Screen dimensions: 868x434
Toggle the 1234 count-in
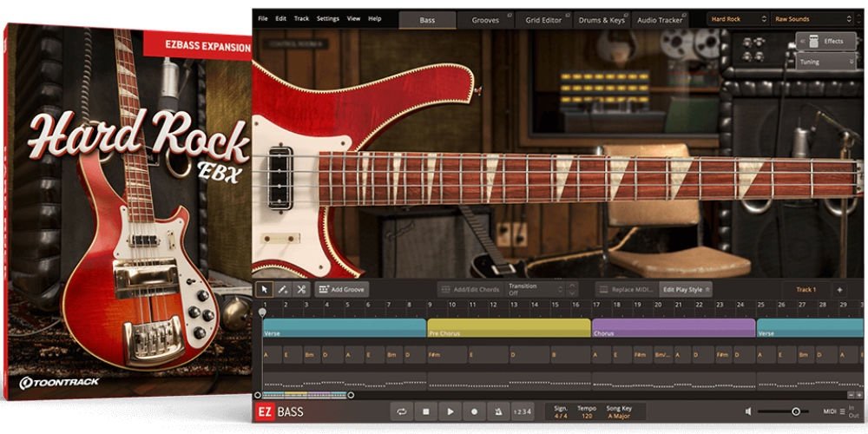(522, 411)
